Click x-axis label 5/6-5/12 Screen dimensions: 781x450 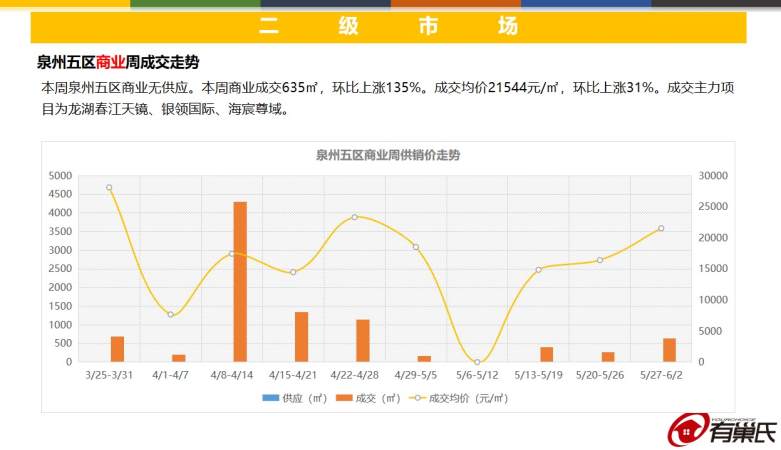click(x=477, y=375)
